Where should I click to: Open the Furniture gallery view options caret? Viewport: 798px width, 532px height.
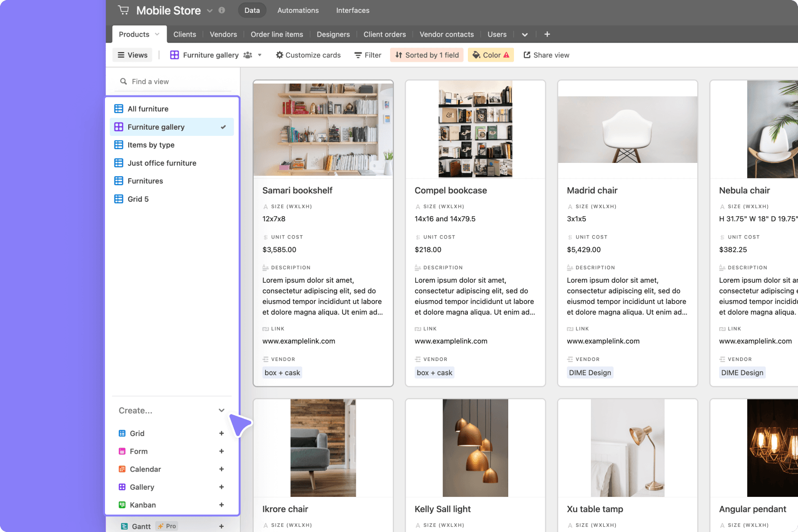[260, 55]
